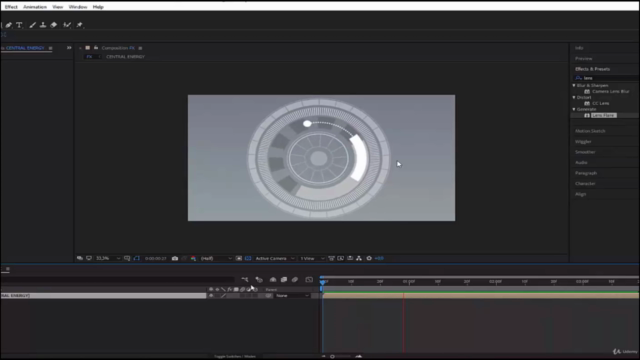
Task: Toggle Region of Interest button
Action: 239,258
